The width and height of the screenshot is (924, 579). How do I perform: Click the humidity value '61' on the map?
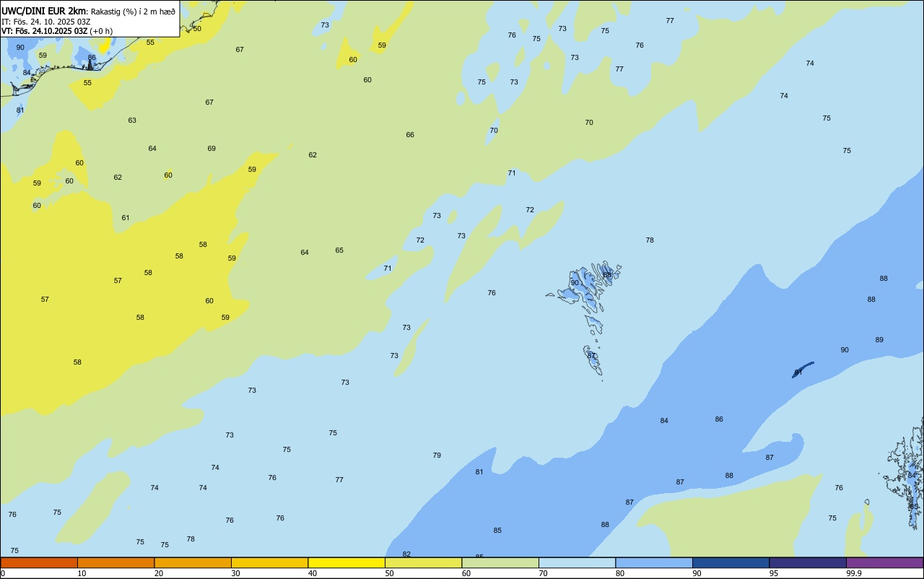[x=126, y=218]
